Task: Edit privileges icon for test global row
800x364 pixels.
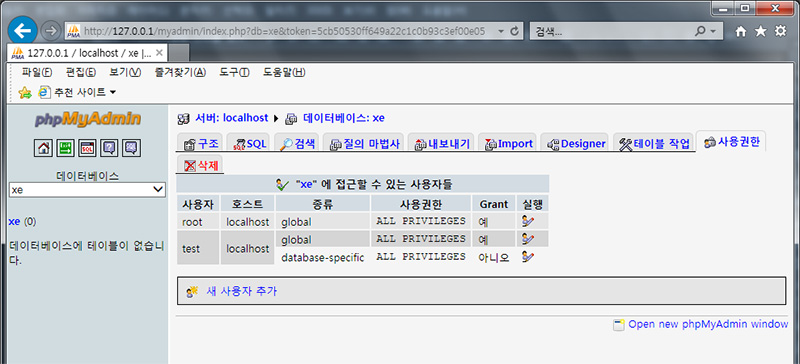Action: coord(528,239)
